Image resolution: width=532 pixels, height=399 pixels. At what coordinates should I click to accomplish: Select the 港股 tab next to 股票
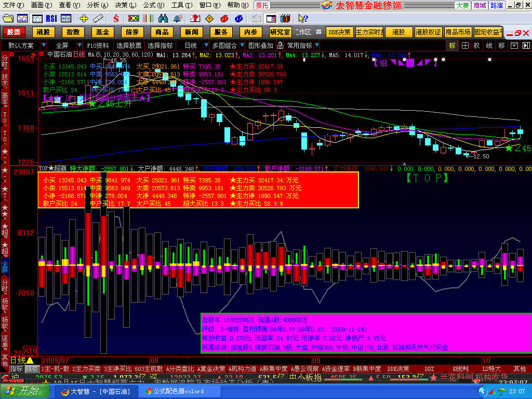44,32
